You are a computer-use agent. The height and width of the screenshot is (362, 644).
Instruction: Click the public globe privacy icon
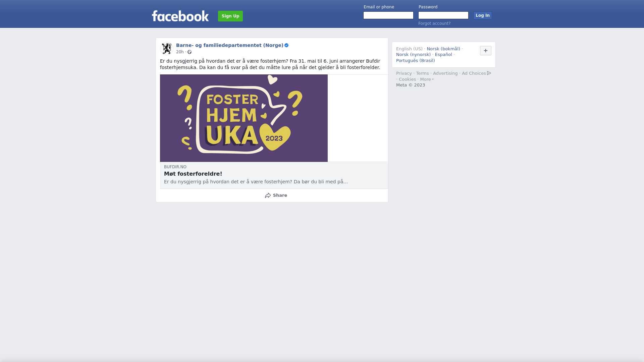(190, 52)
